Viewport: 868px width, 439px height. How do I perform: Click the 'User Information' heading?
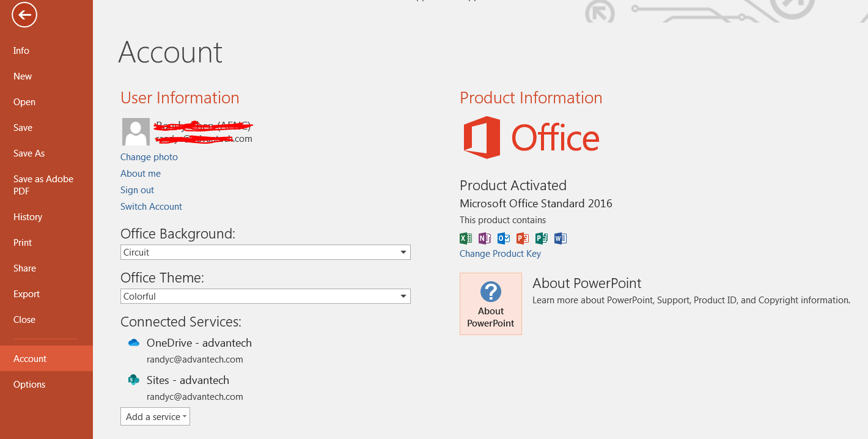click(180, 98)
